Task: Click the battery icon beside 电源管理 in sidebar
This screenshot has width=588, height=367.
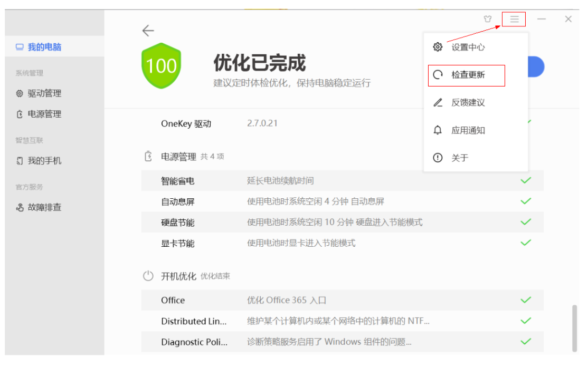Action: tap(20, 114)
